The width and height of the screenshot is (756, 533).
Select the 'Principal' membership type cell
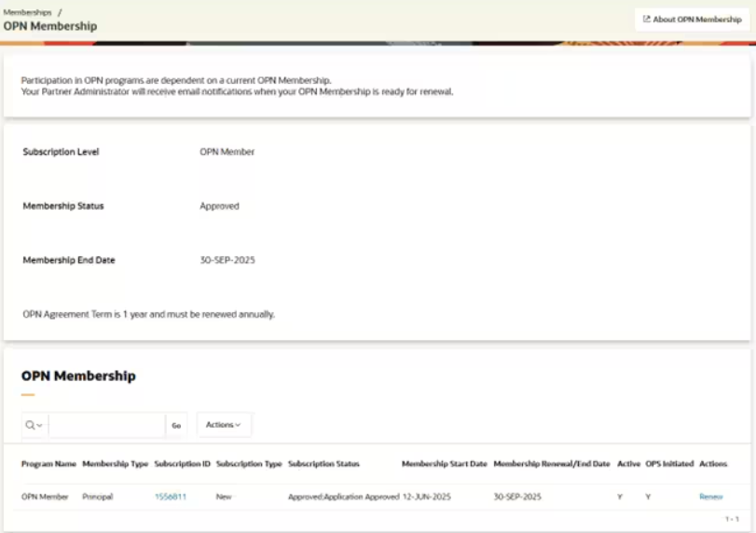[97, 497]
